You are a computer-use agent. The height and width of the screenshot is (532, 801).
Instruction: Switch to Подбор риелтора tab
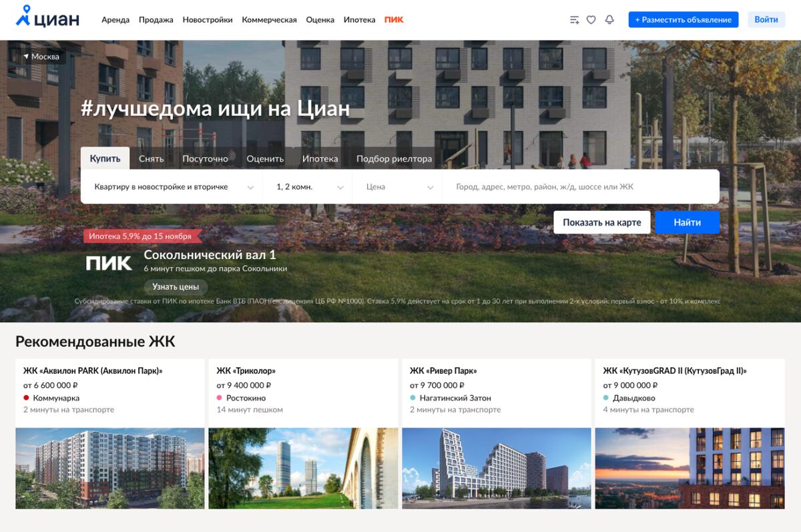pos(394,159)
